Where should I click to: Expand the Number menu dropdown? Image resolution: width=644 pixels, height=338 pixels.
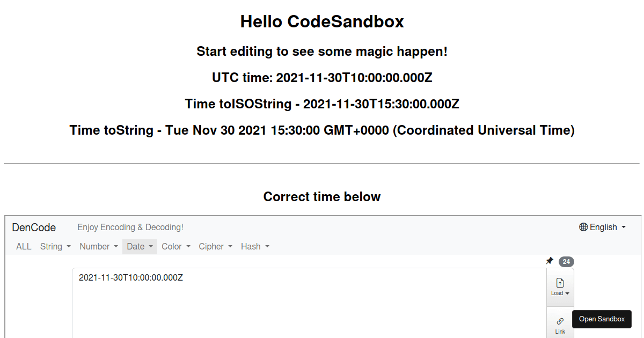pyautogui.click(x=99, y=246)
